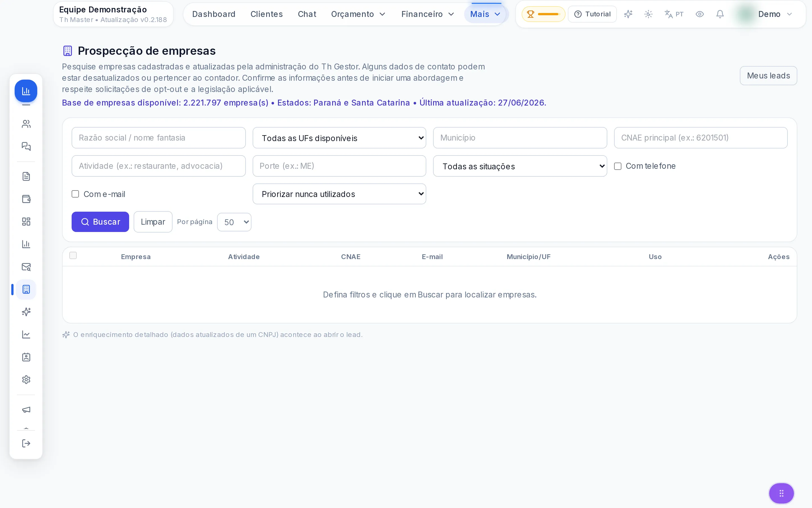
Task: Toggle the sun theme icon
Action: point(648,14)
